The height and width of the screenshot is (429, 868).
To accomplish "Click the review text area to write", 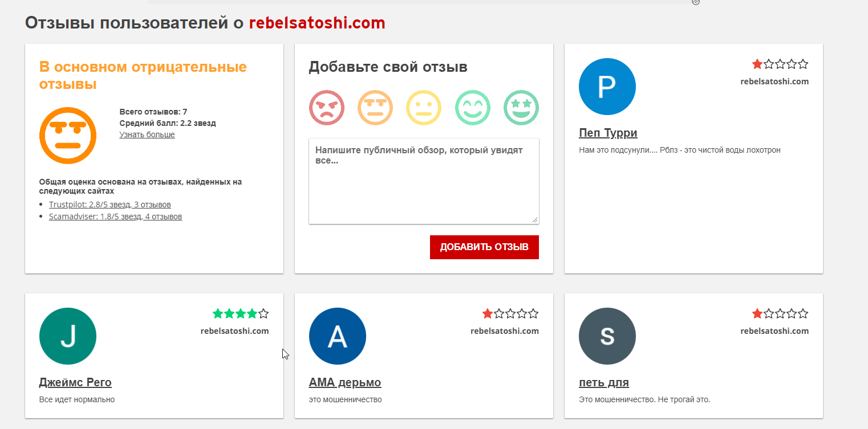I will (x=424, y=181).
